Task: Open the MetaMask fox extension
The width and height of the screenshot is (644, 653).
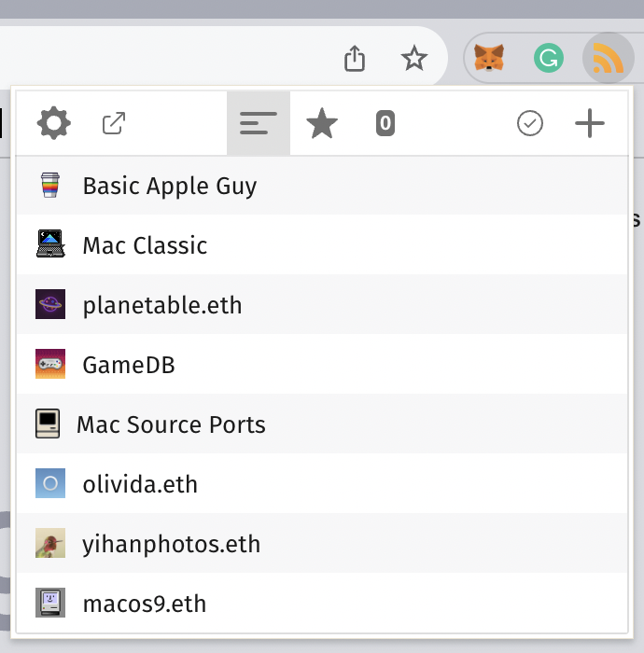Action: (x=489, y=60)
